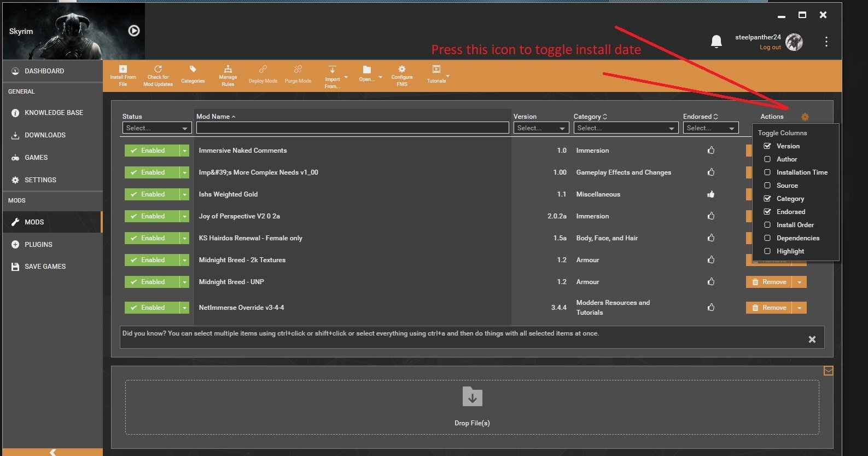Open the Downloads section

click(x=53, y=135)
